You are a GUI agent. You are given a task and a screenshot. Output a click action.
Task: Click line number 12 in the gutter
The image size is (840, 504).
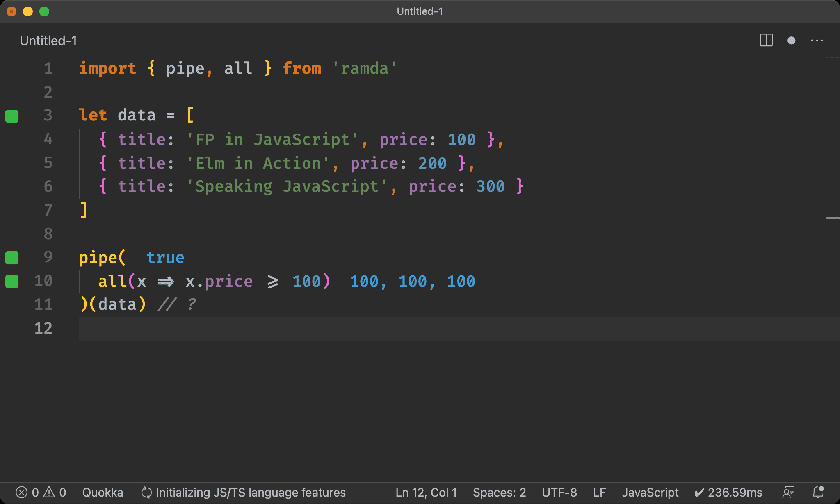[x=43, y=328]
